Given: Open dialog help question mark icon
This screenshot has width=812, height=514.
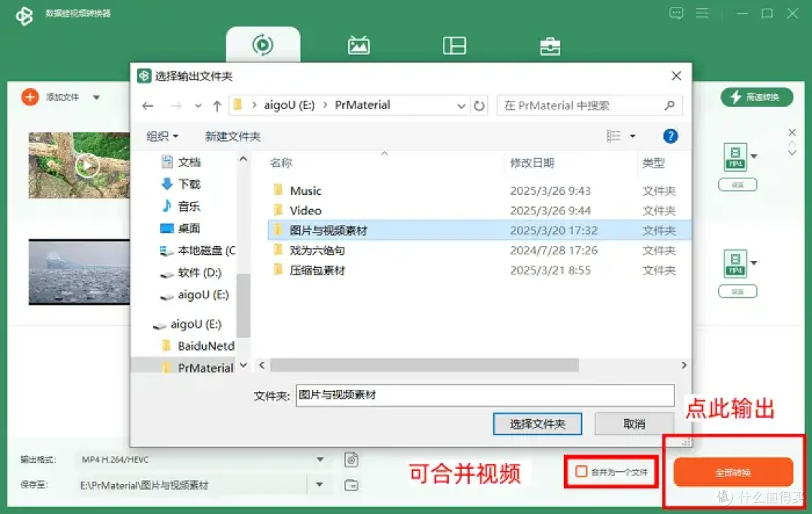Looking at the screenshot, I should 670,135.
